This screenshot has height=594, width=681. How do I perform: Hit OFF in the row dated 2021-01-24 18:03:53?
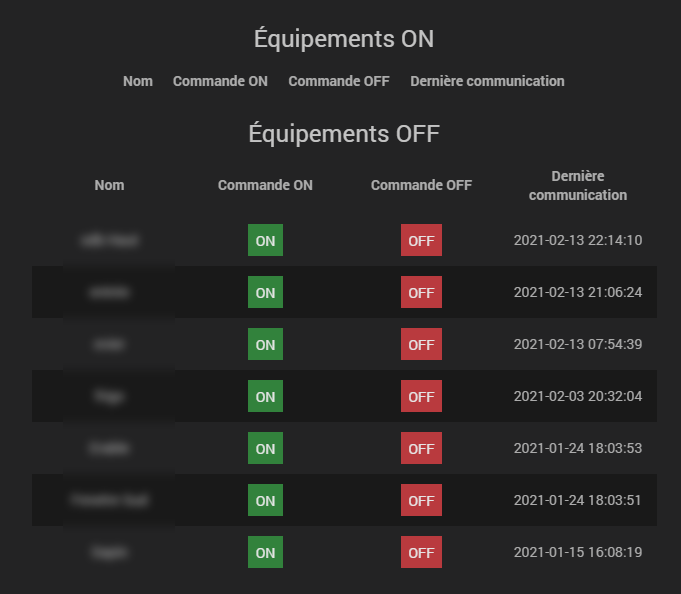pyautogui.click(x=421, y=449)
